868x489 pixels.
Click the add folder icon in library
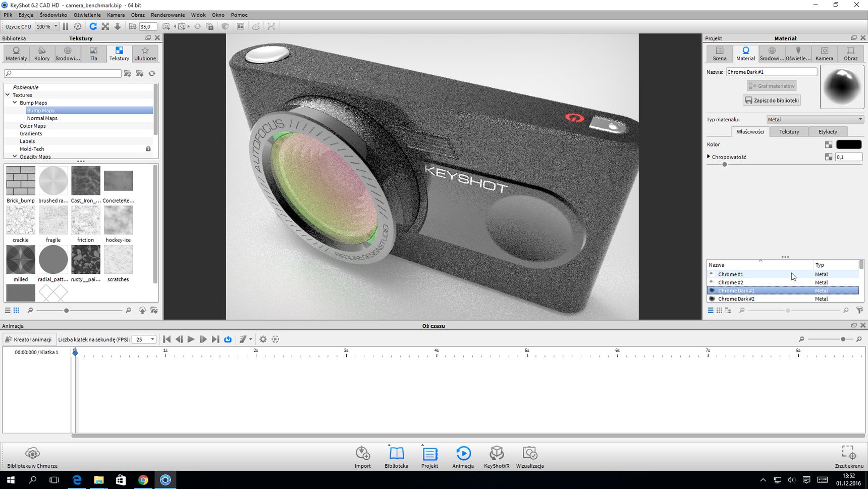(x=128, y=74)
